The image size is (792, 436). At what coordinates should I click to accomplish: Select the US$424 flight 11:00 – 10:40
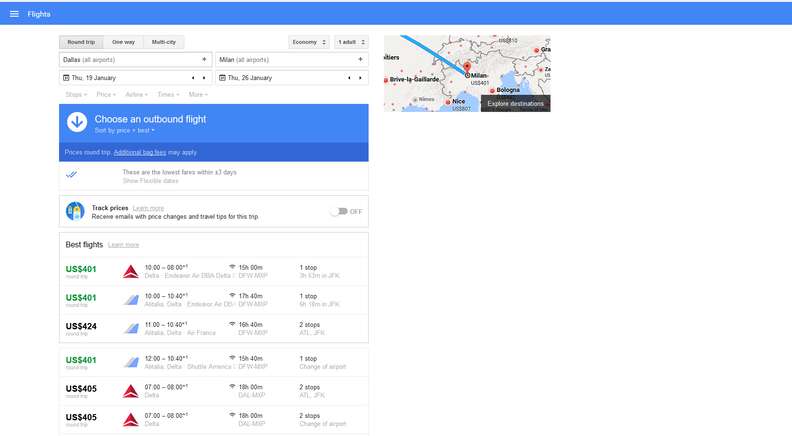click(x=214, y=329)
